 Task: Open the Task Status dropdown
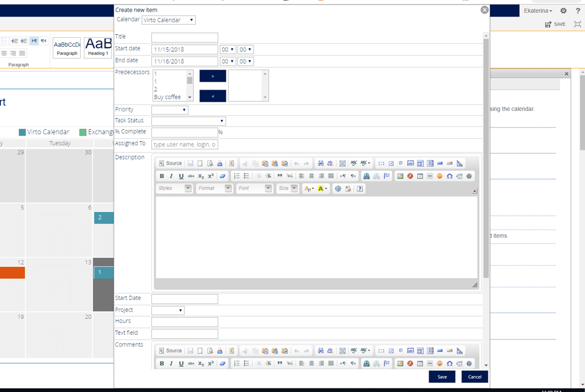(189, 121)
